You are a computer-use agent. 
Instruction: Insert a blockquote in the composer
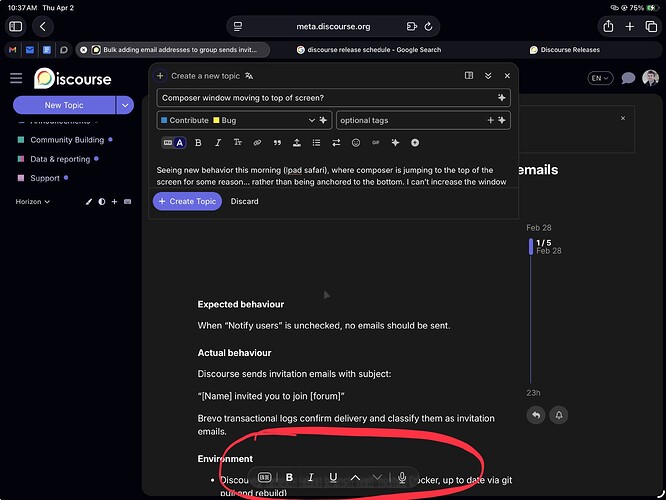(x=277, y=143)
